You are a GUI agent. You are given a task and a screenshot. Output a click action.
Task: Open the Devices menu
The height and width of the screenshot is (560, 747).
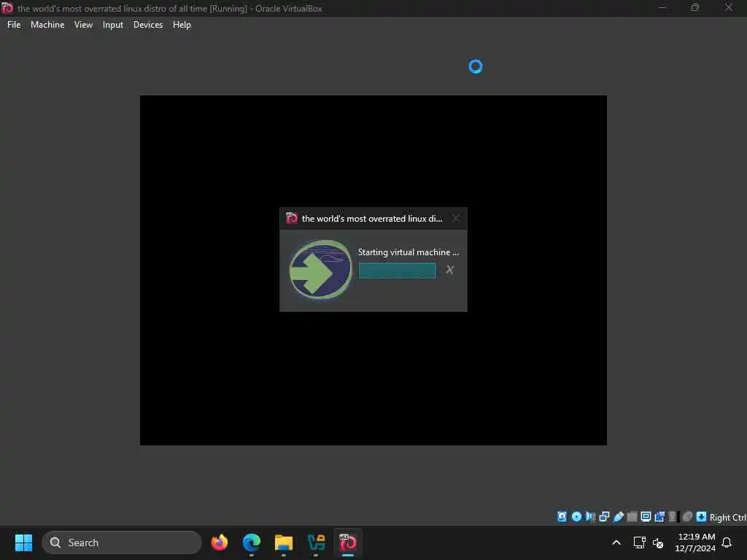(147, 25)
